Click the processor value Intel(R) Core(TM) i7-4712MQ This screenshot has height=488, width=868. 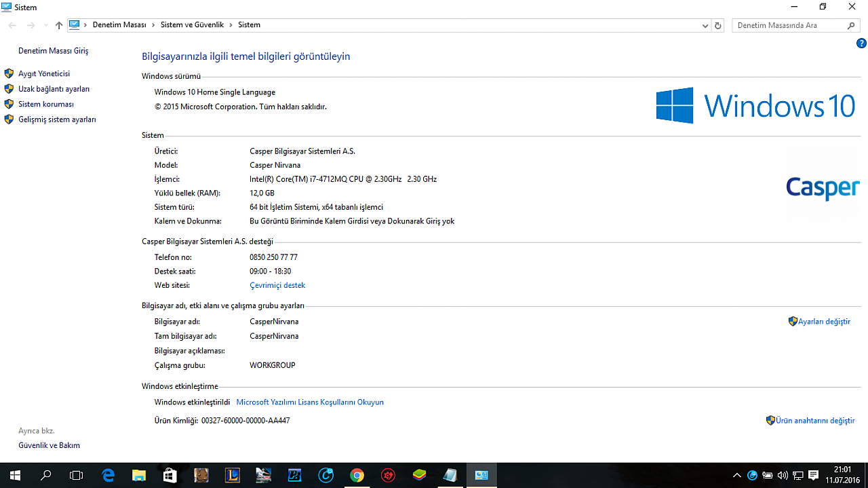coord(343,179)
